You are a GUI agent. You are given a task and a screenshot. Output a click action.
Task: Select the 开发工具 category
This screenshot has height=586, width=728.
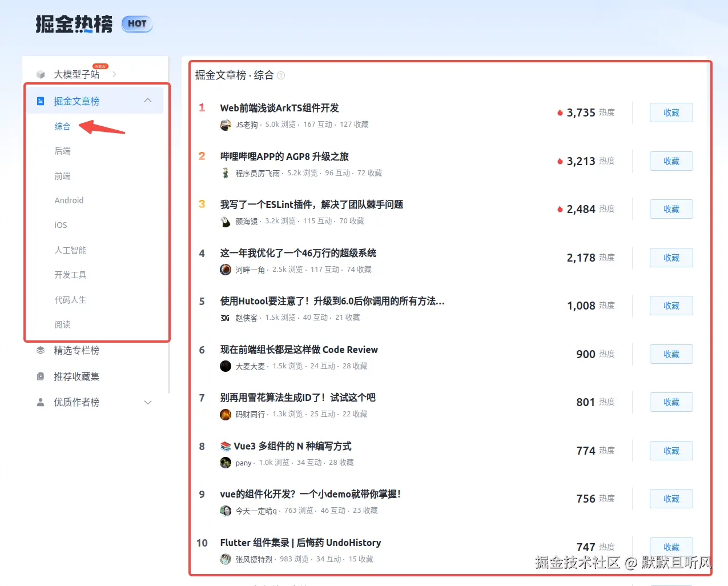tap(71, 275)
